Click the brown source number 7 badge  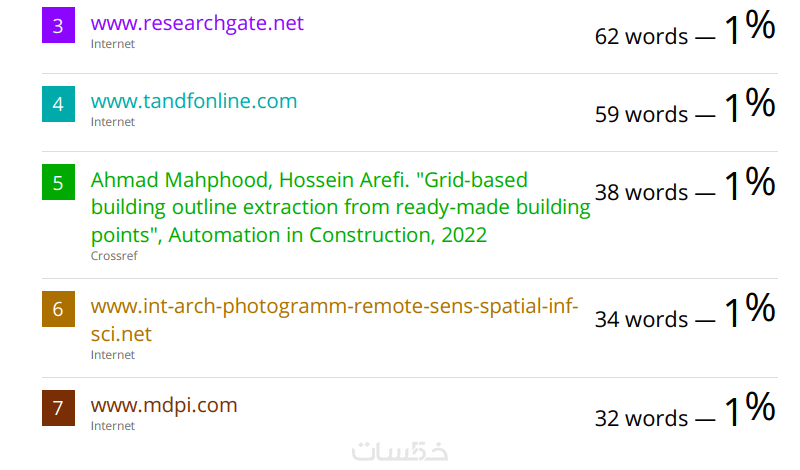click(x=58, y=408)
